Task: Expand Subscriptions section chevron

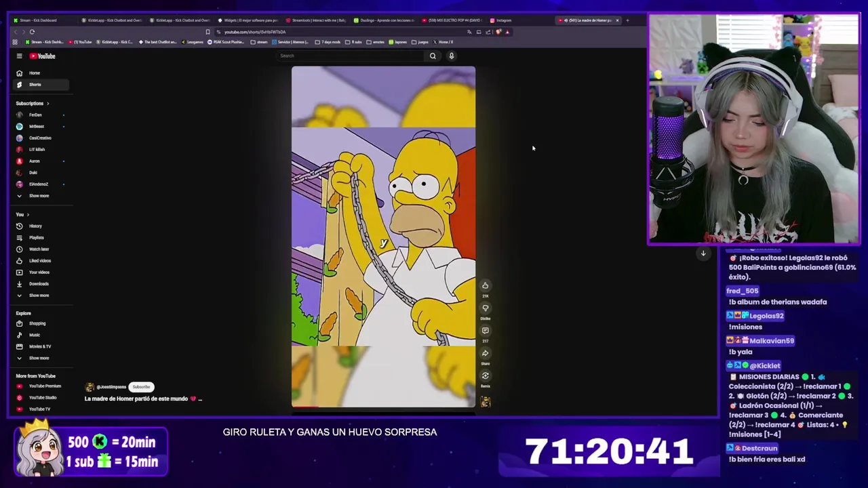Action: (x=48, y=103)
